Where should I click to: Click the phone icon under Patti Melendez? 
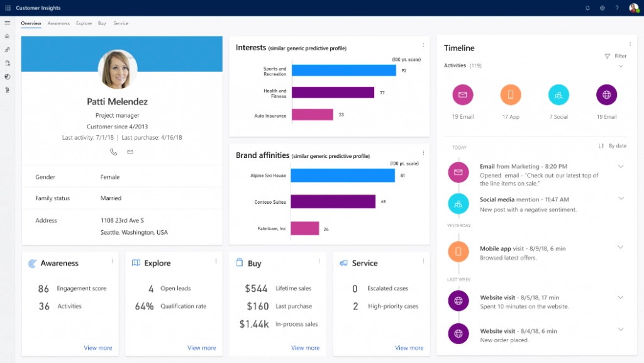114,152
